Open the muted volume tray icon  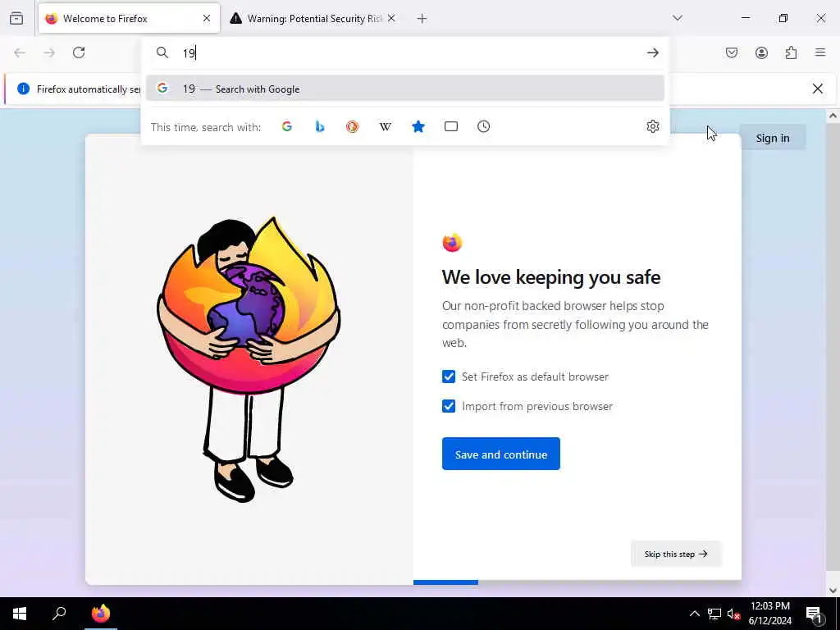point(733,614)
